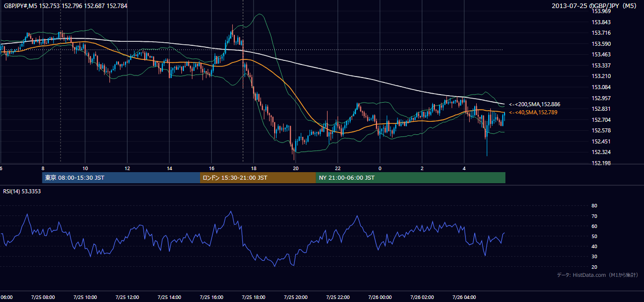
Task: Click the 7/25 18:00 time axis label
Action: (253, 297)
